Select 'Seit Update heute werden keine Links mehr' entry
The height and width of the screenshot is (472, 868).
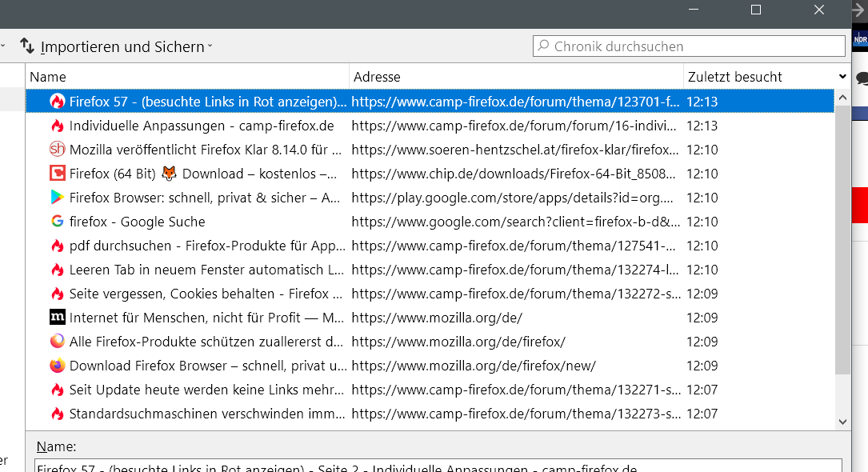[x=430, y=390]
